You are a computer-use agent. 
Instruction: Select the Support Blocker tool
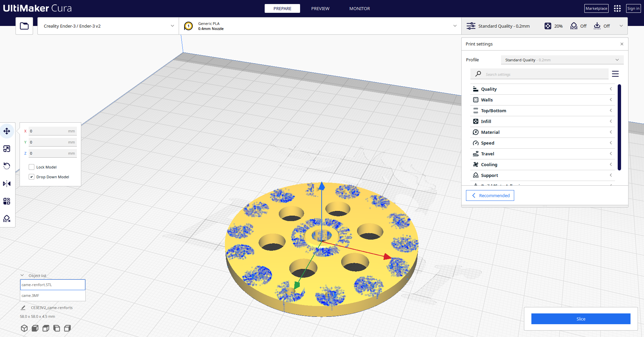[7, 219]
